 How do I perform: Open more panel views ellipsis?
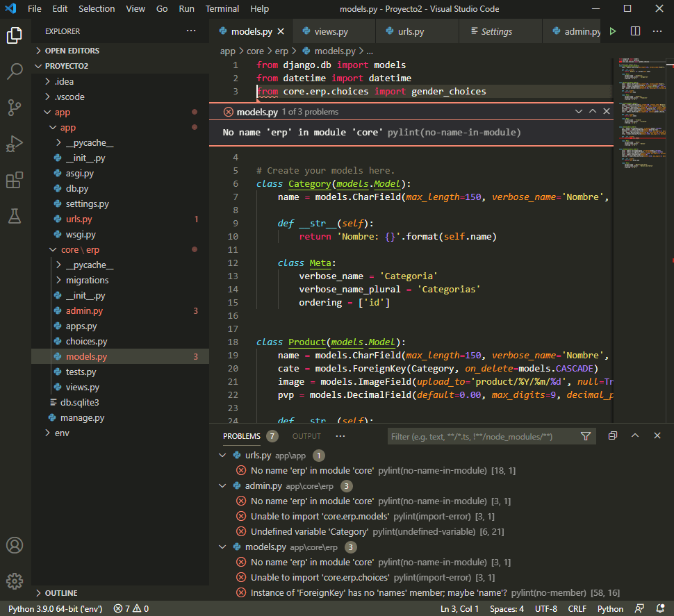[340, 436]
